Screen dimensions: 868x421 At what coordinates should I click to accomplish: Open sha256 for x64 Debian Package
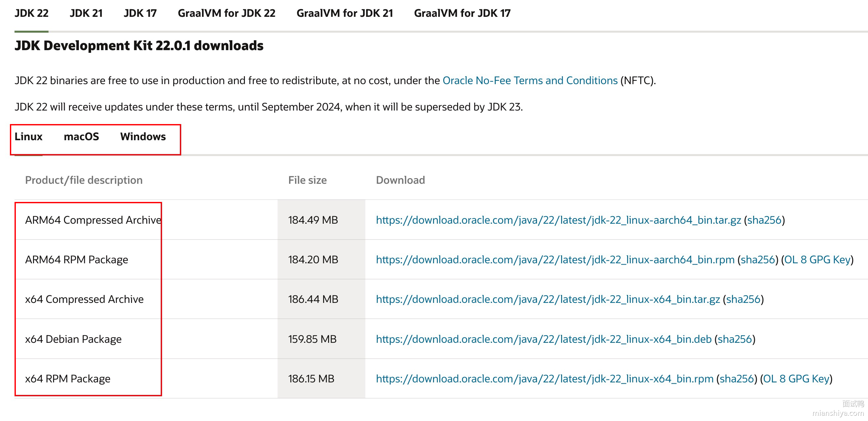pyautogui.click(x=735, y=339)
